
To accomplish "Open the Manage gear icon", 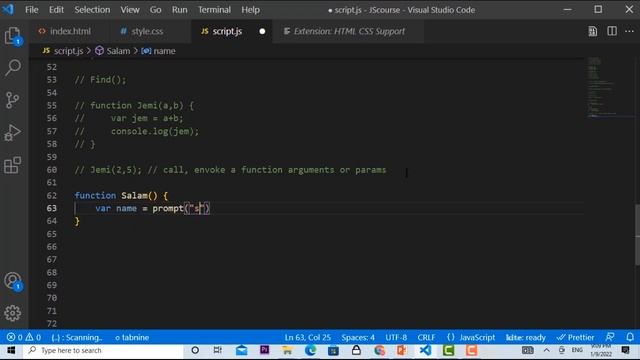I will 13,313.
